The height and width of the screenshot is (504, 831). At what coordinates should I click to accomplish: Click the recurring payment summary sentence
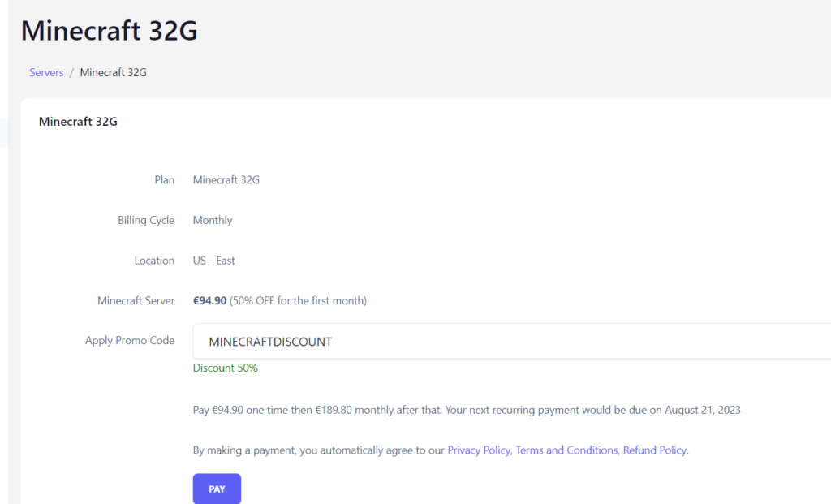click(x=466, y=410)
